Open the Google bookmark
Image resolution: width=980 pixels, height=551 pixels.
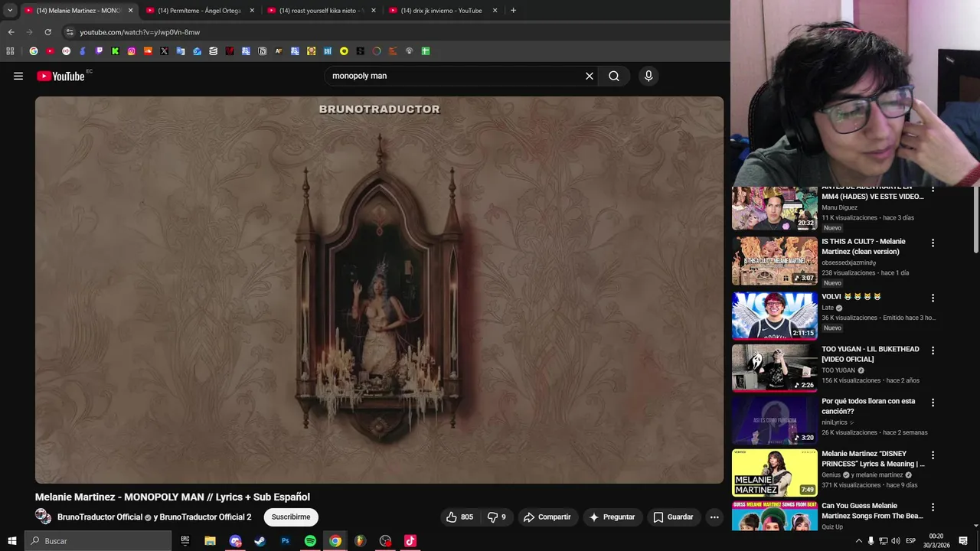click(x=34, y=51)
